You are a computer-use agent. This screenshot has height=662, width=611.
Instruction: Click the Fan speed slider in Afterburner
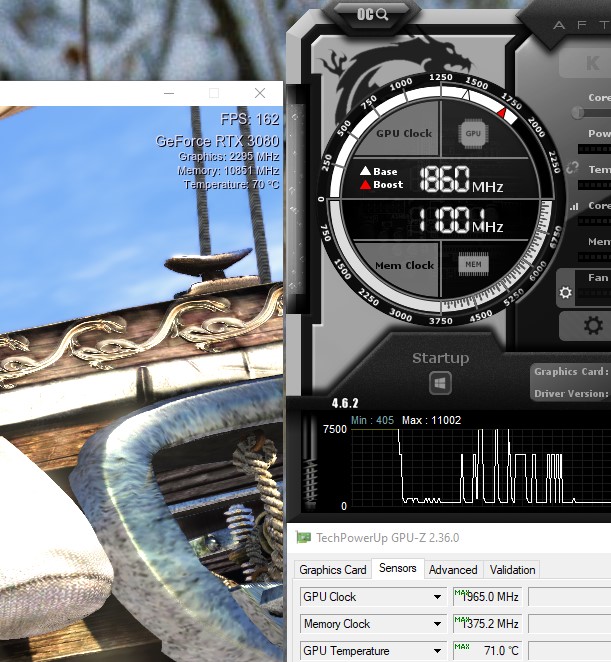(594, 292)
